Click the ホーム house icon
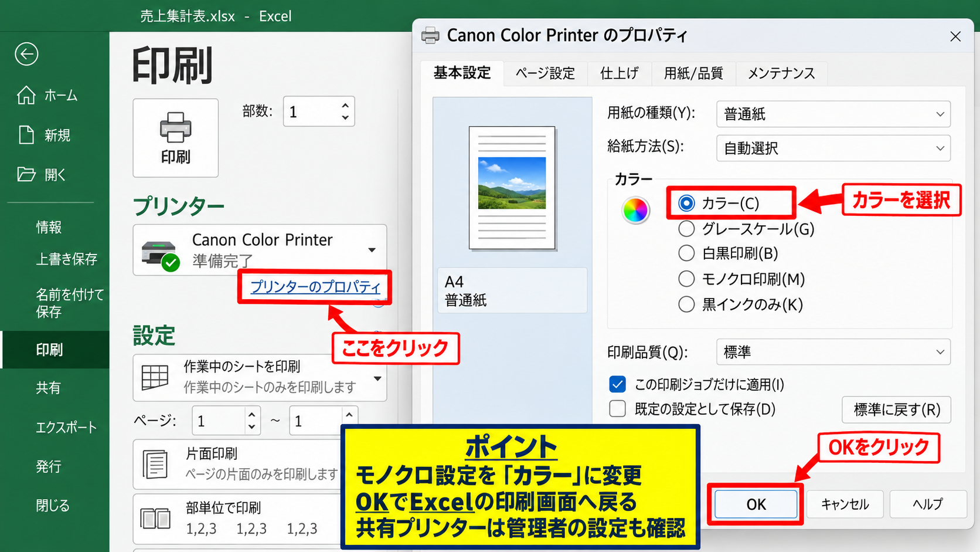This screenshot has width=980, height=552. tap(26, 94)
